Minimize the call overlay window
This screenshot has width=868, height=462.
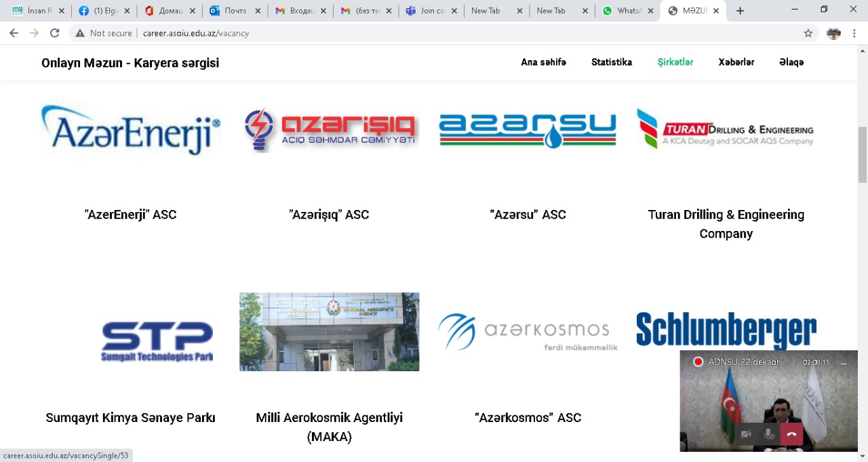coord(844,362)
